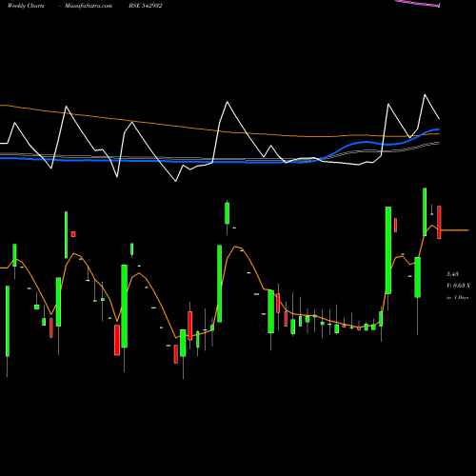Image resolution: width=476 pixels, height=476 pixels.
Task: Click the "MunafaSutra.com" label
Action: click(x=89, y=6)
